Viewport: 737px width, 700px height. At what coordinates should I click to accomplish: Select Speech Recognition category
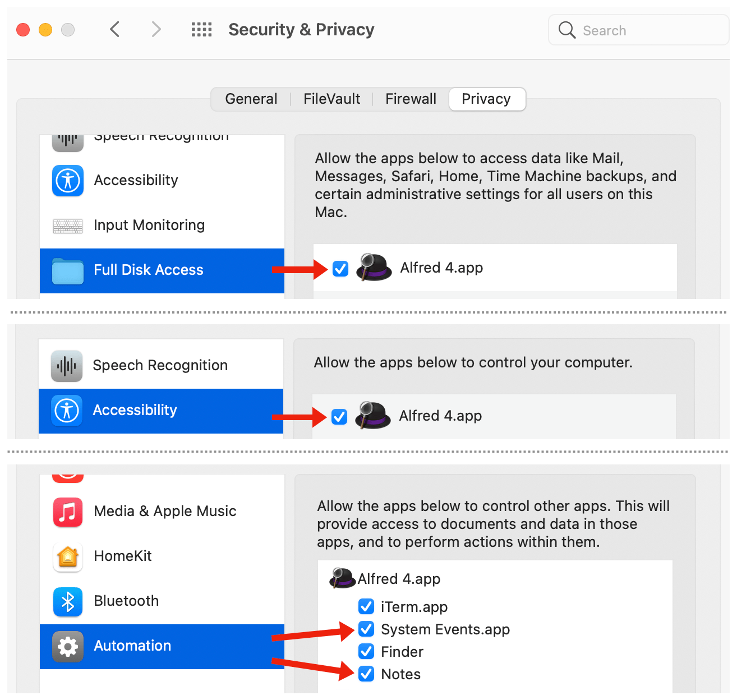point(161,365)
